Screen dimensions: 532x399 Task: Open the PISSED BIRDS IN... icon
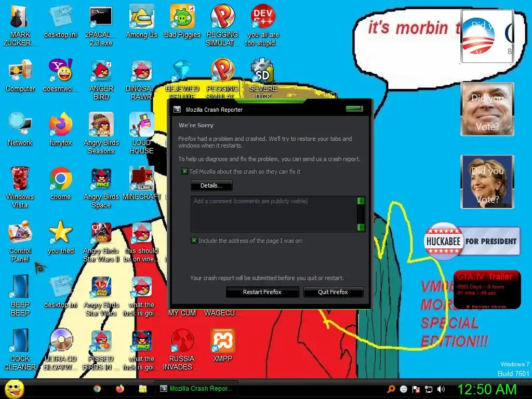(x=101, y=350)
